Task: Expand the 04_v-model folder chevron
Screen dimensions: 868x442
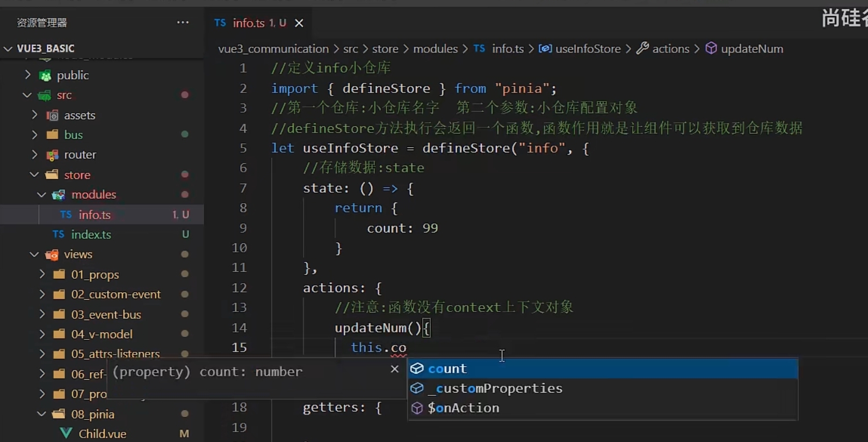Action: [x=42, y=334]
